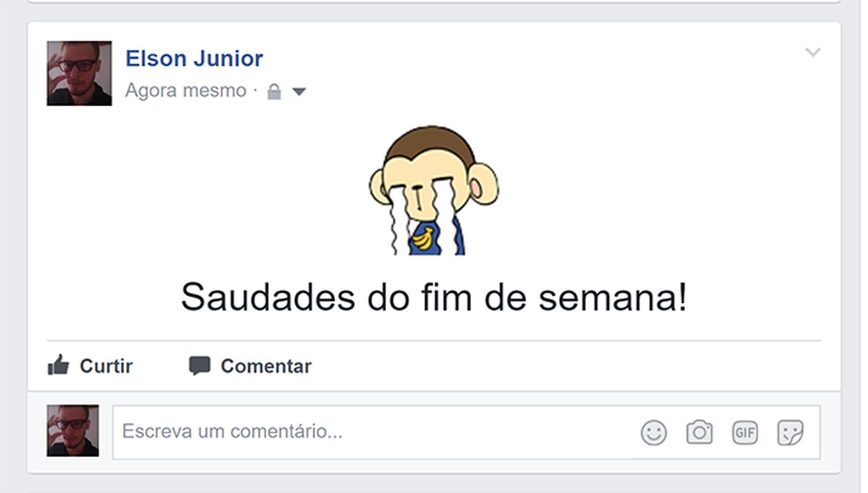
Task: Like the post via Curtir
Action: [105, 365]
